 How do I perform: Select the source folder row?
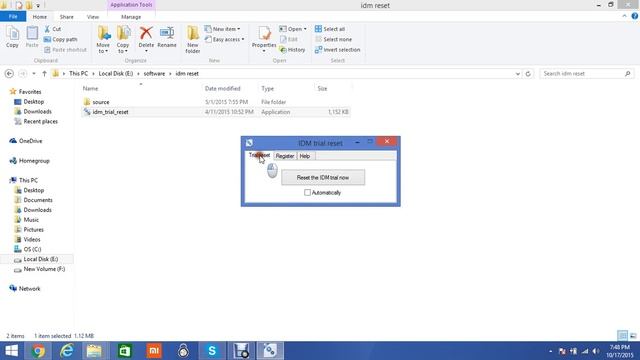pos(216,102)
